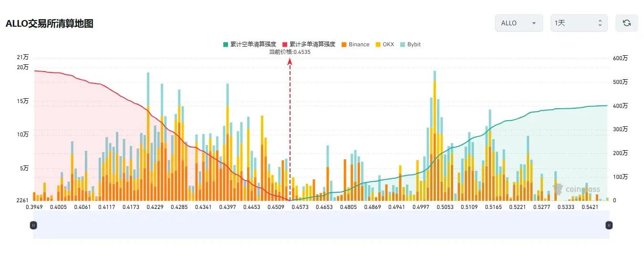The image size is (644, 259).
Task: Click the x-axis label 0.4805
Action: [x=348, y=207]
